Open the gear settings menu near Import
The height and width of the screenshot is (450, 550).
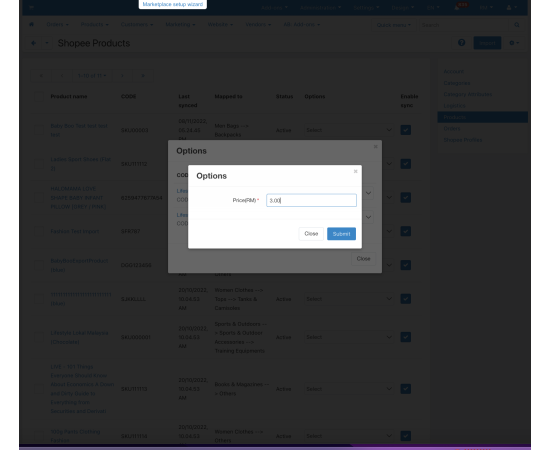[514, 43]
